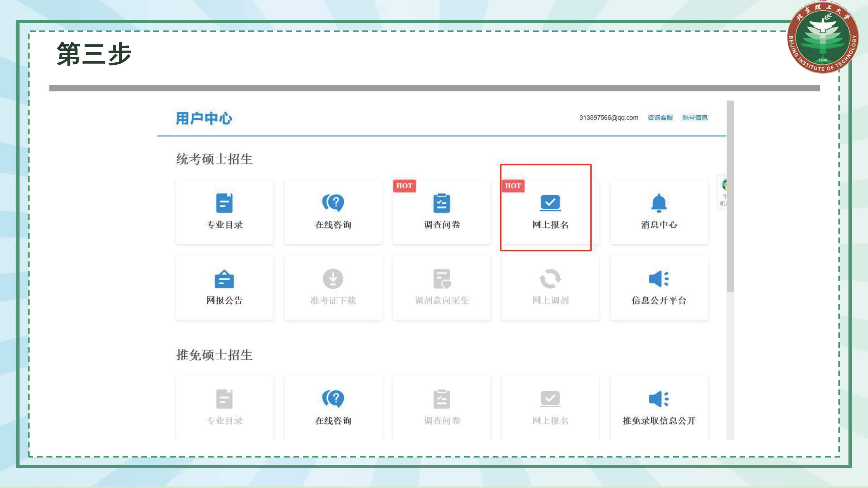Click the 咨询客服 link in header
This screenshot has height=488, width=868.
(660, 117)
